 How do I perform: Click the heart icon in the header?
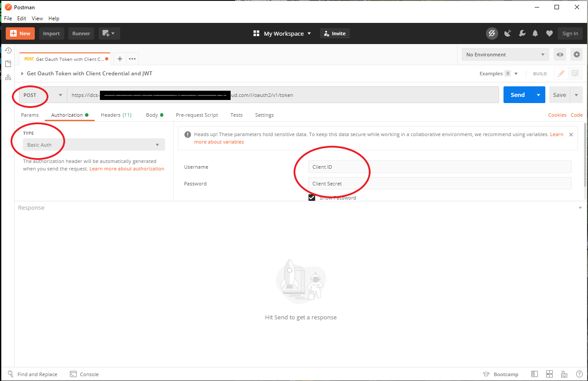tap(549, 33)
